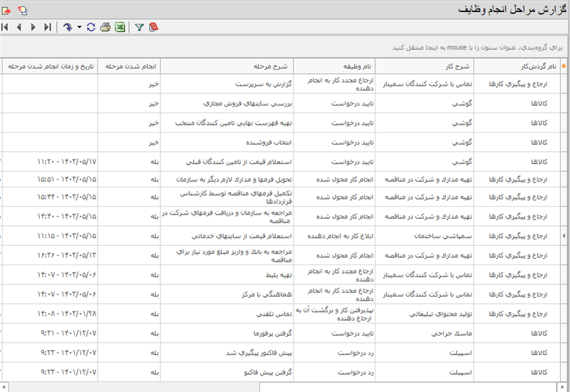The height and width of the screenshot is (392, 570).
Task: Click the 'نام وظیفه' column header
Action: [x=333, y=66]
